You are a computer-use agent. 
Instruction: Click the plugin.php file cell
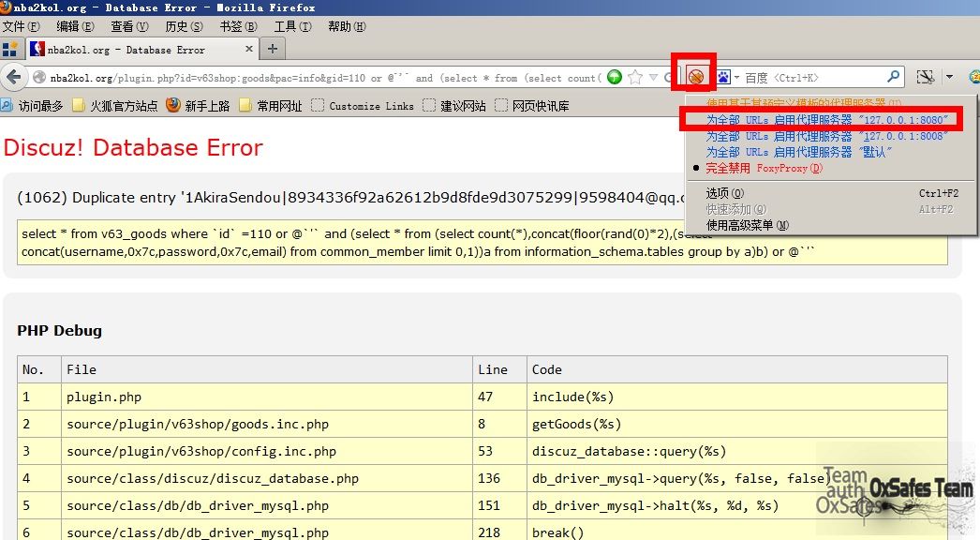[x=267, y=397]
